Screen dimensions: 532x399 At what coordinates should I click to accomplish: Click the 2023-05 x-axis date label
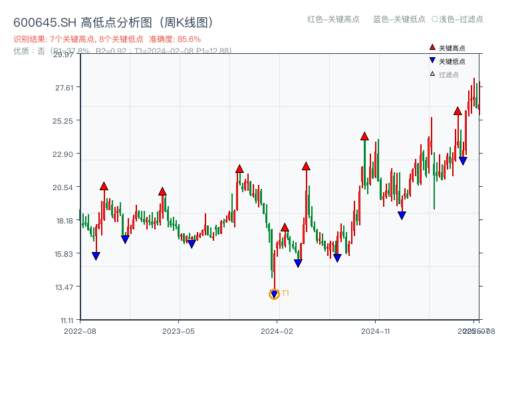click(178, 331)
